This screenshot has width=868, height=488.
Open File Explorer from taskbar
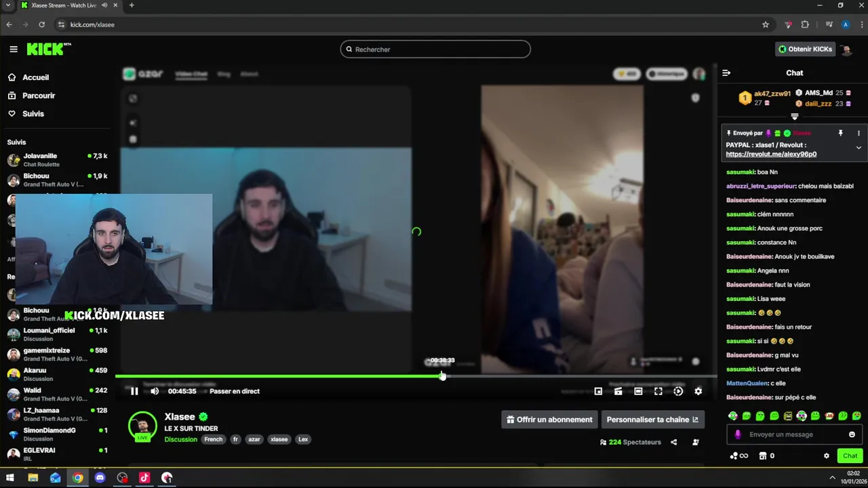(33, 478)
